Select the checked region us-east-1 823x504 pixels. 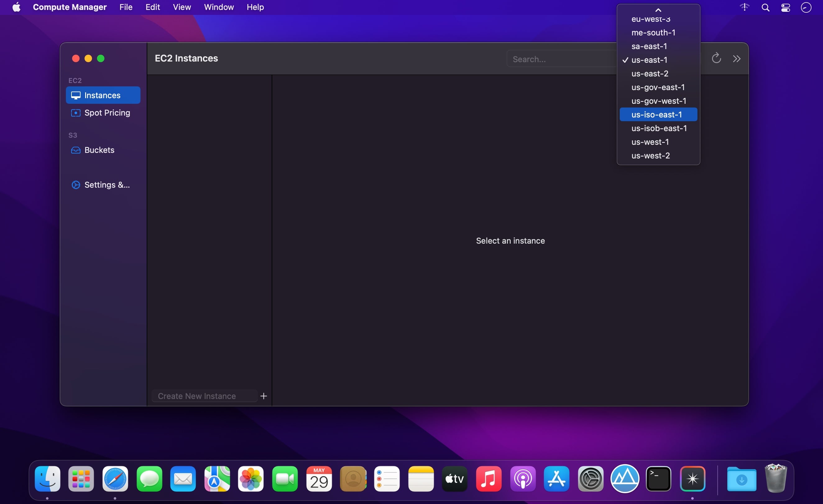pos(658,60)
